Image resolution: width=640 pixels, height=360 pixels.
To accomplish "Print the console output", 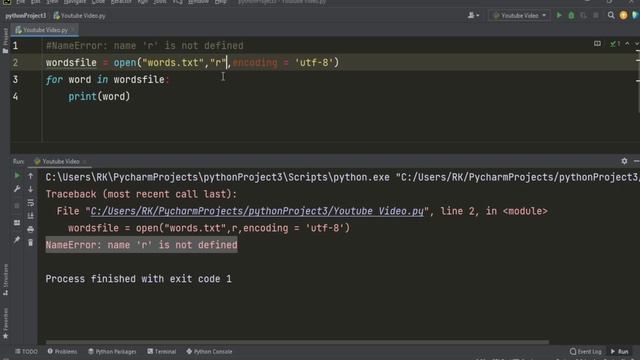I will click(31, 229).
